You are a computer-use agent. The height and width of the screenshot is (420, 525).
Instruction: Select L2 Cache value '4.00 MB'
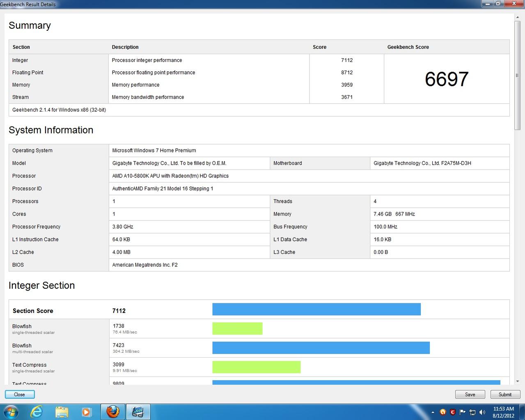122,252
